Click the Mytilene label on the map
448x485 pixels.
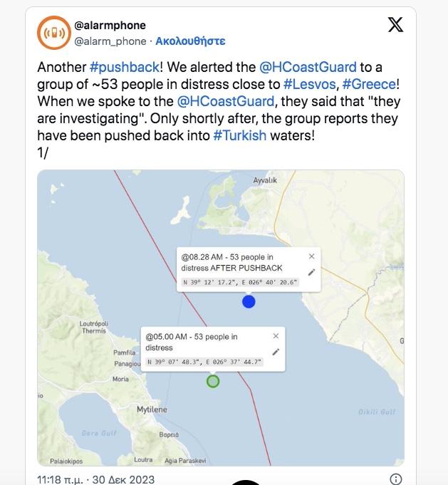pos(152,410)
